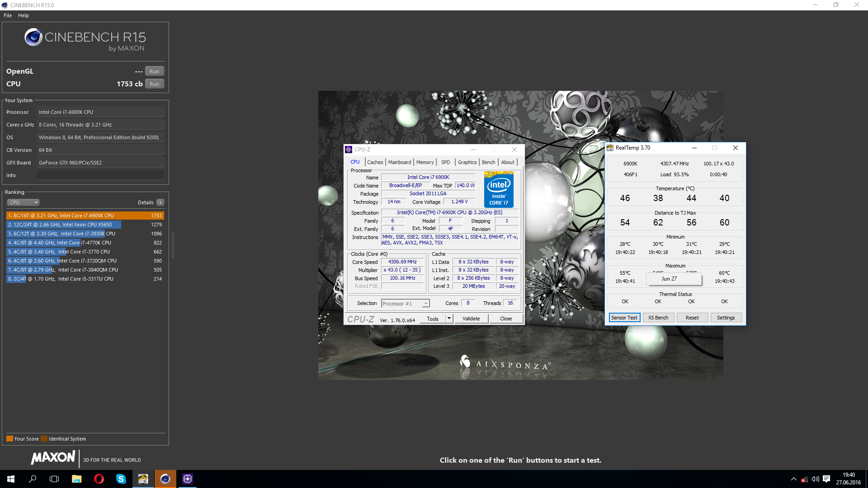The height and width of the screenshot is (488, 868).
Task: Click CPU-Z Close button
Action: [506, 319]
